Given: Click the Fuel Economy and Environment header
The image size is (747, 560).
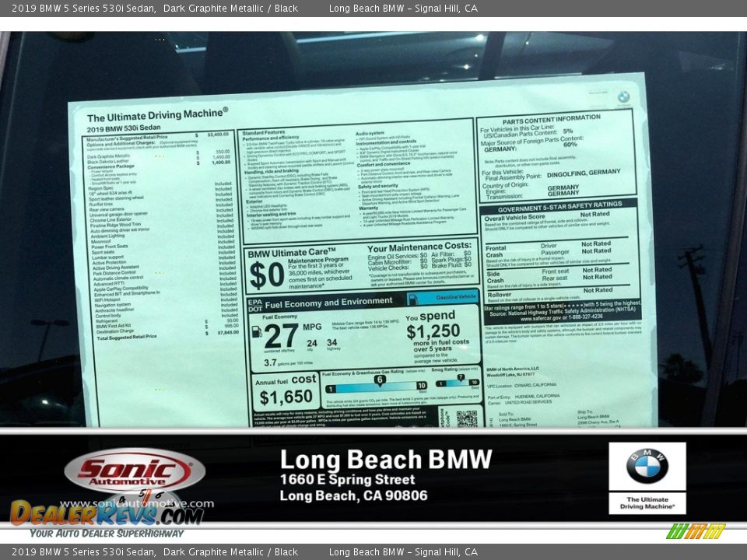Looking at the screenshot, I should pyautogui.click(x=328, y=303).
